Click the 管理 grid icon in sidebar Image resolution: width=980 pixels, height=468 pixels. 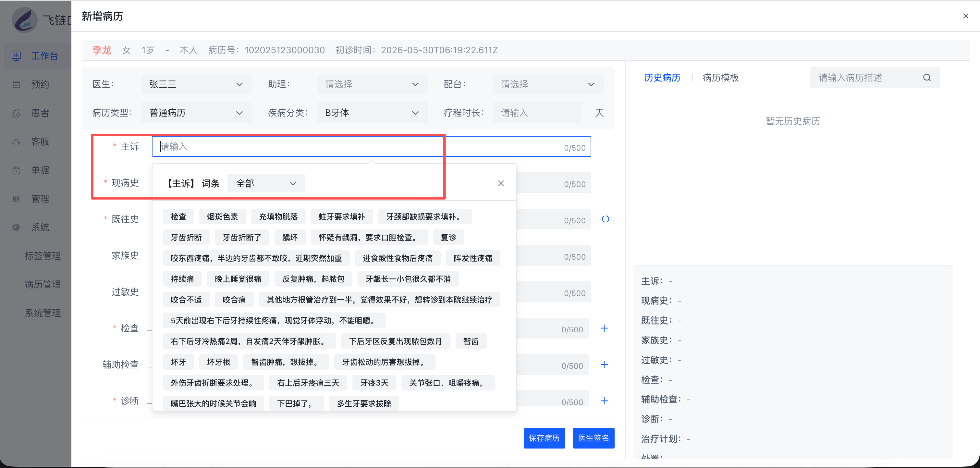point(16,199)
